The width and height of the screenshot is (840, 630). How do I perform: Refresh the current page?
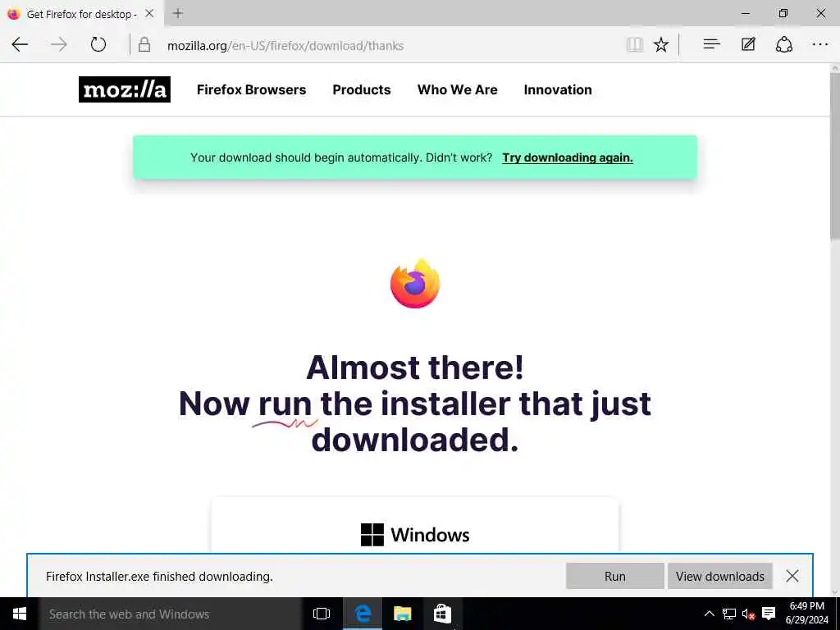(x=98, y=44)
